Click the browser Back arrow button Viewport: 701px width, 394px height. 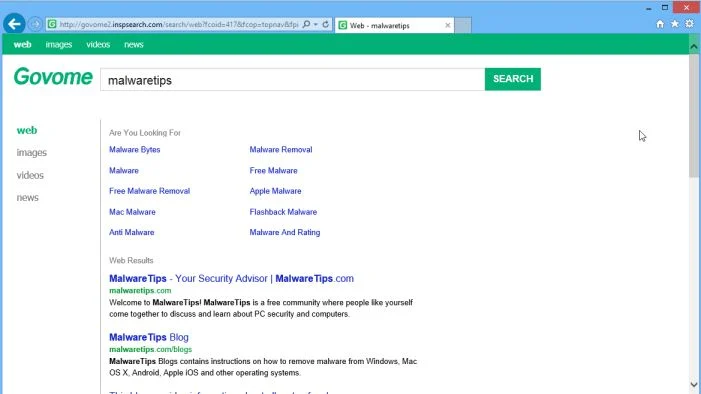coord(14,24)
